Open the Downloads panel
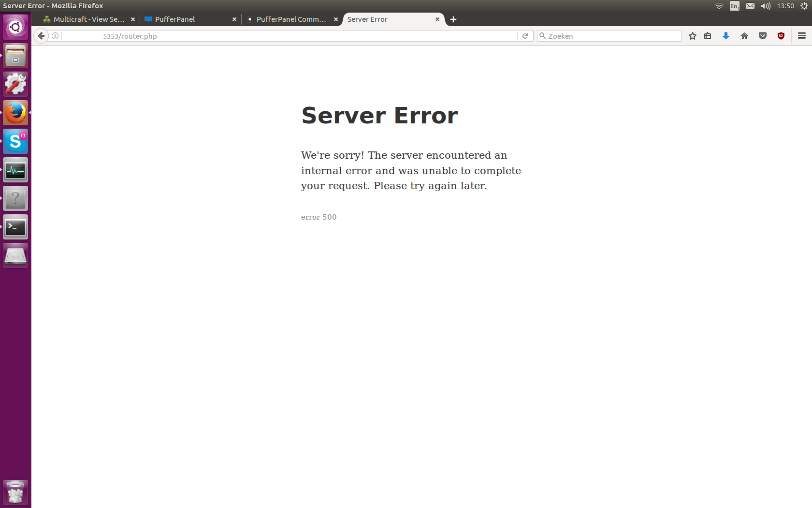 pos(726,36)
